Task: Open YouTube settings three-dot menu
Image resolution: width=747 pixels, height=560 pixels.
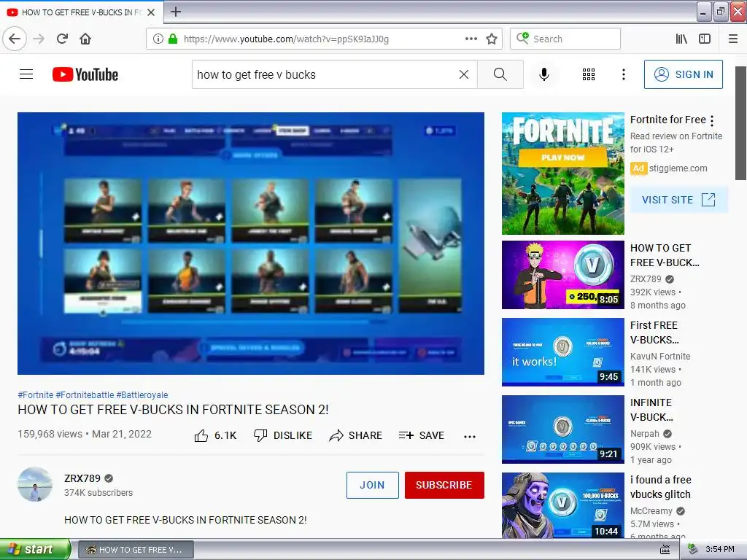Action: point(624,74)
